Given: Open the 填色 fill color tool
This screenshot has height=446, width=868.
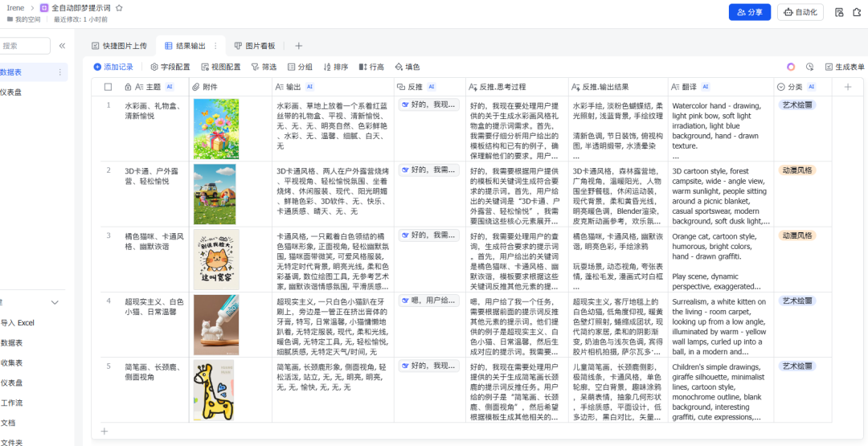Looking at the screenshot, I should 407,67.
